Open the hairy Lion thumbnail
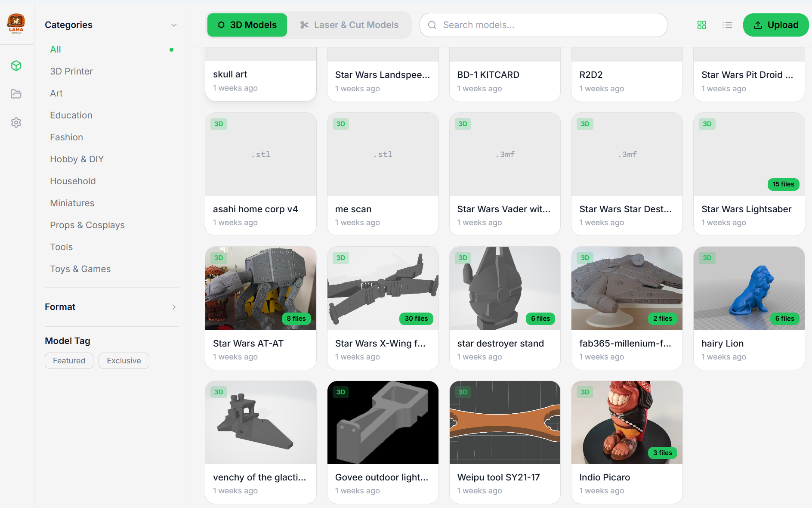The width and height of the screenshot is (812, 508). pos(749,288)
